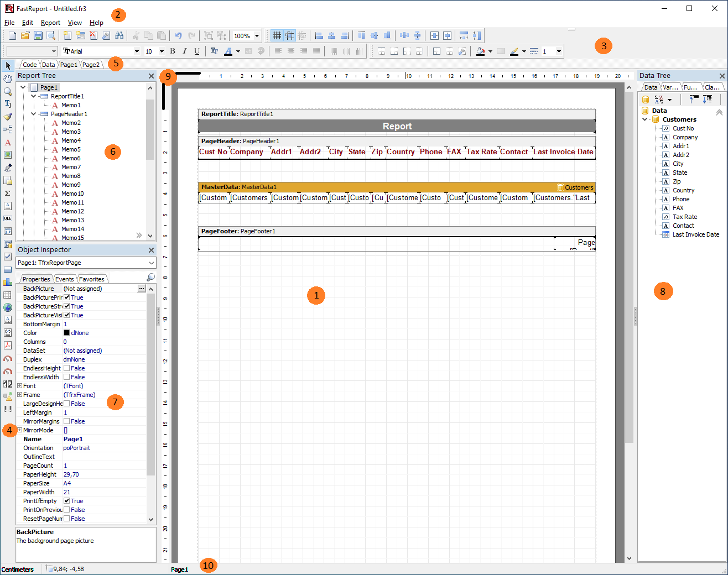Open the Favorites tab in Object Inspector
Image resolution: width=728 pixels, height=575 pixels.
click(x=92, y=279)
